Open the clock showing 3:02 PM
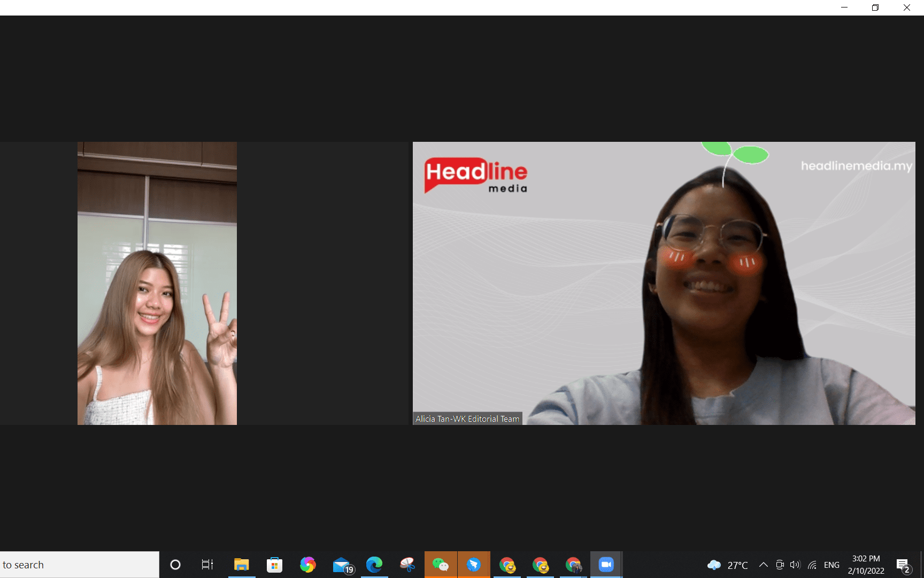 pyautogui.click(x=866, y=565)
